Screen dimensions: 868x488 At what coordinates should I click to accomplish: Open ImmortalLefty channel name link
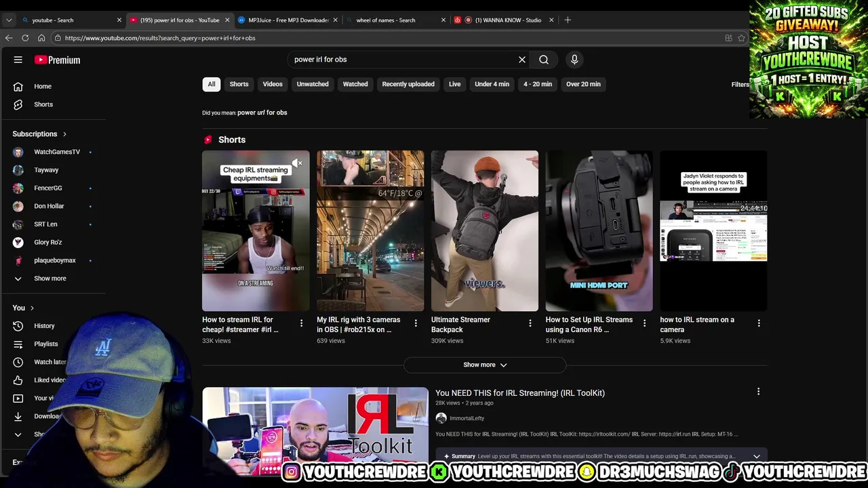[467, 419]
